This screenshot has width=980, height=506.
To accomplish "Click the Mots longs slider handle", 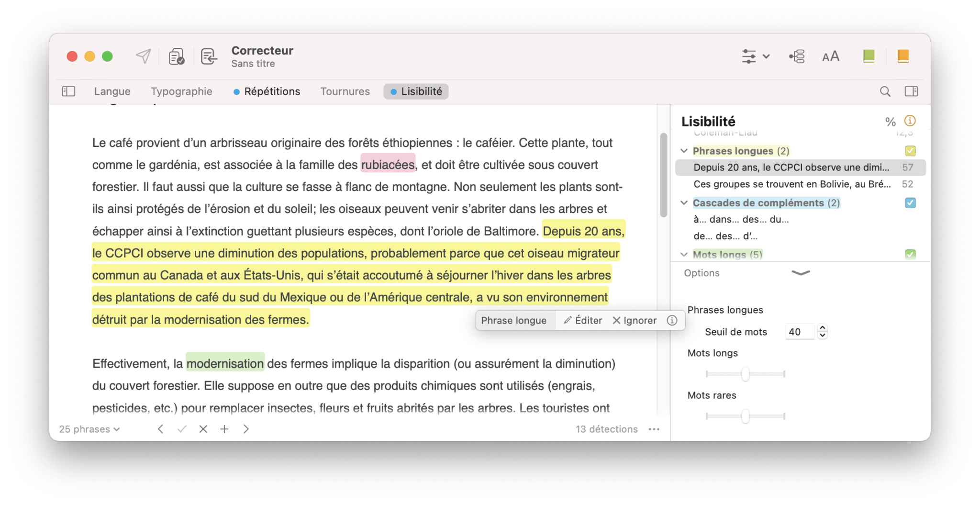I will coord(745,374).
